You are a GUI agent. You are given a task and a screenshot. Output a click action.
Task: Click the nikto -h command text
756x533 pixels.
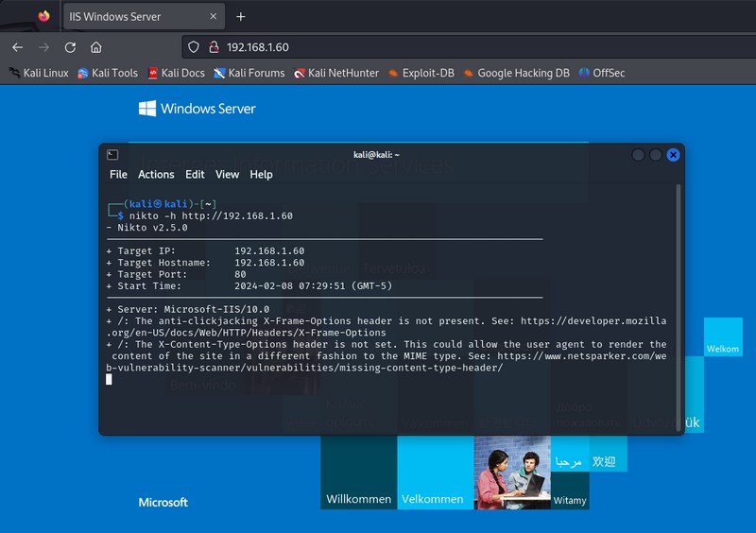tap(211, 215)
